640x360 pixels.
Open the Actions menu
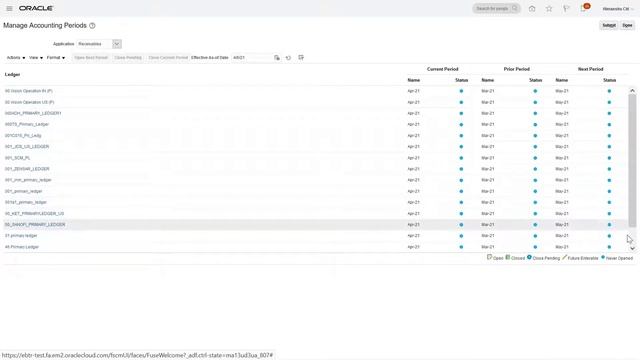point(16,58)
